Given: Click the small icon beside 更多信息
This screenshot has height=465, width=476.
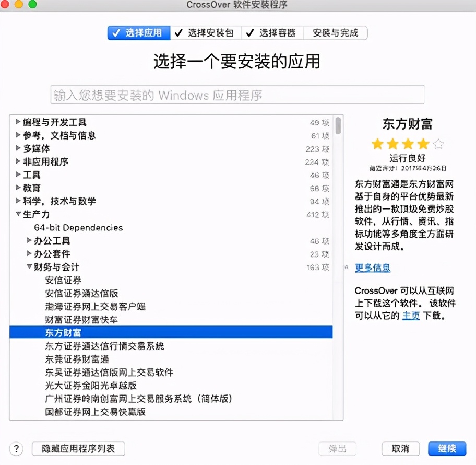Looking at the screenshot, I should 347,268.
